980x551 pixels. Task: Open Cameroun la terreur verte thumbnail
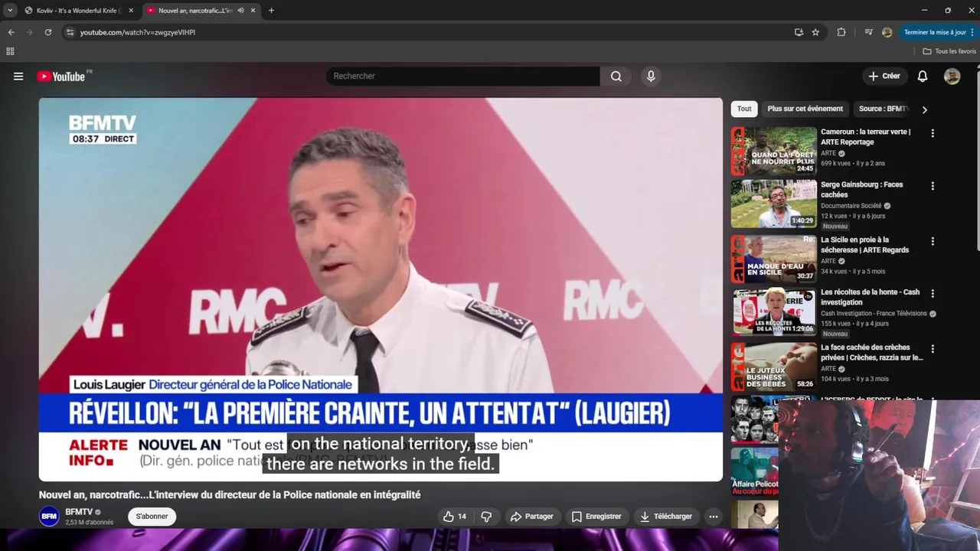[773, 152]
